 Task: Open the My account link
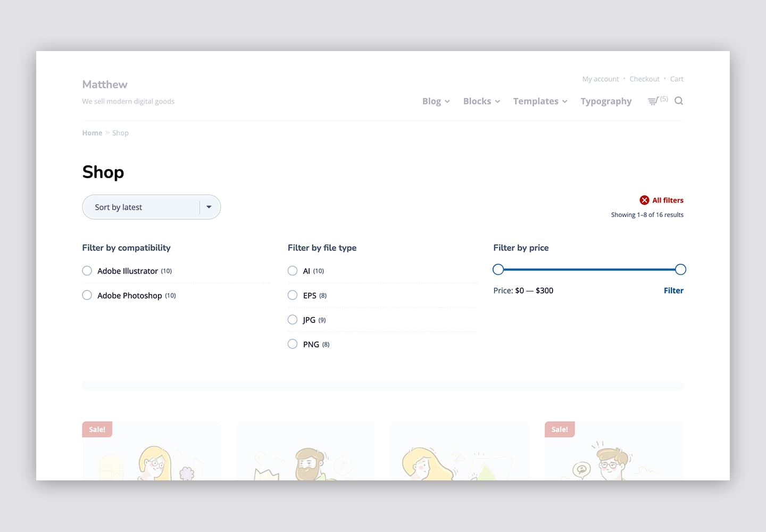point(601,79)
